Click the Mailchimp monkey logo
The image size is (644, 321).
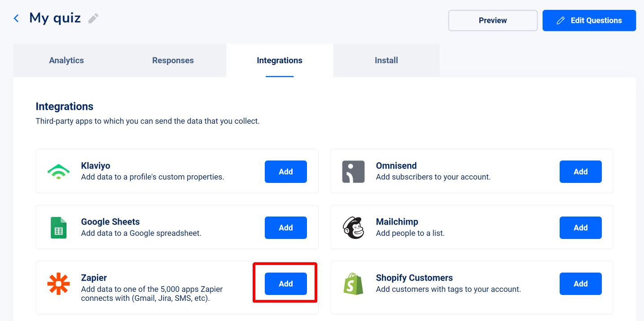point(353,228)
